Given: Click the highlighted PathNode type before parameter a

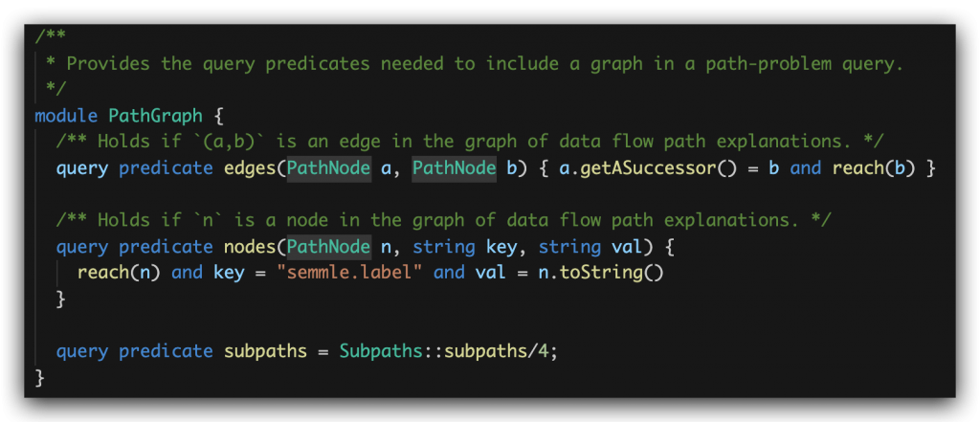Looking at the screenshot, I should (x=329, y=168).
